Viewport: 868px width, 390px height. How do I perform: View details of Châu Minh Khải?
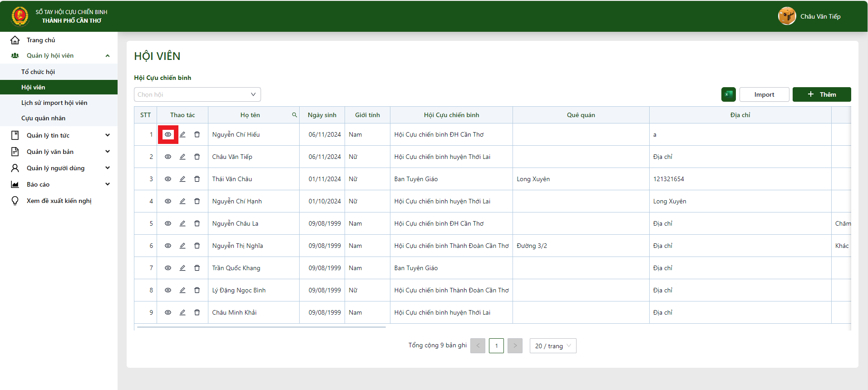pos(168,312)
